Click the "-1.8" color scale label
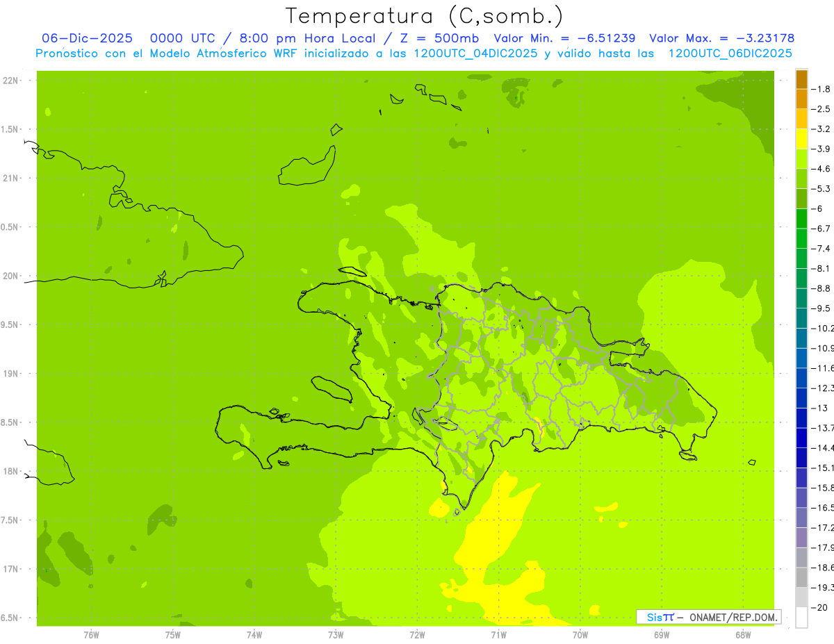This screenshot has width=834, height=644. tap(821, 89)
